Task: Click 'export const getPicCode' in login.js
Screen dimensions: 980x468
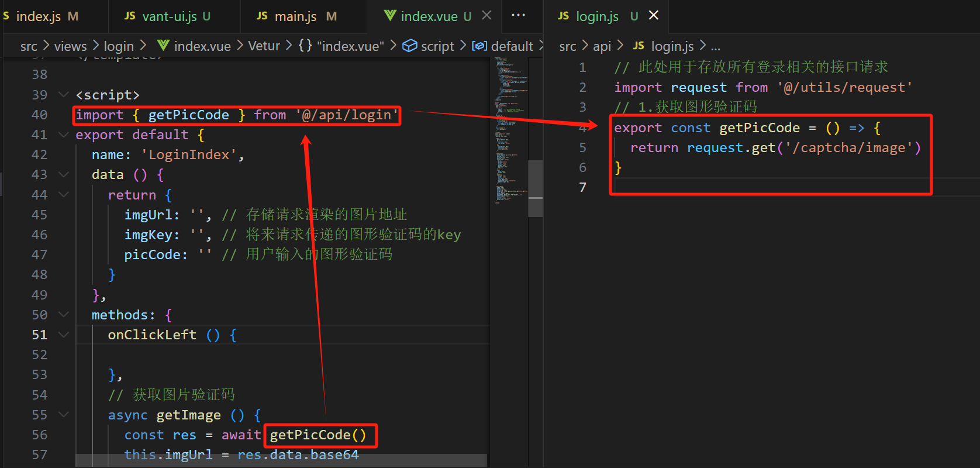Action: (707, 128)
